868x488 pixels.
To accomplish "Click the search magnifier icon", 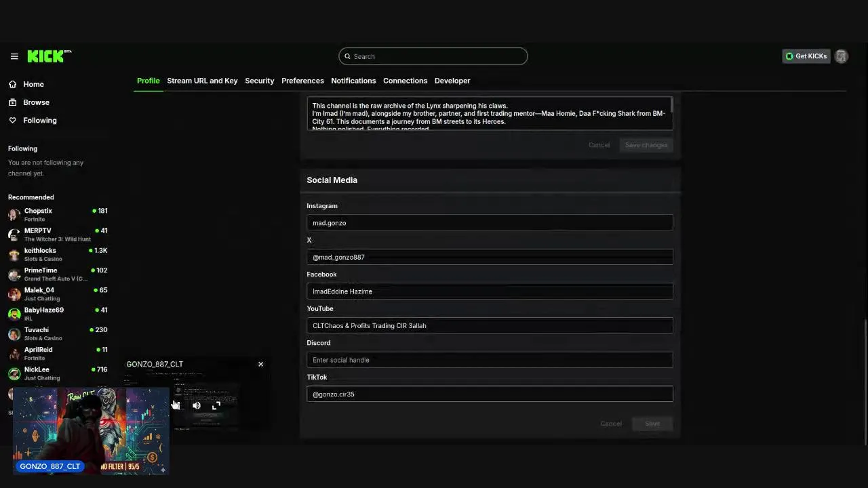I will click(347, 56).
